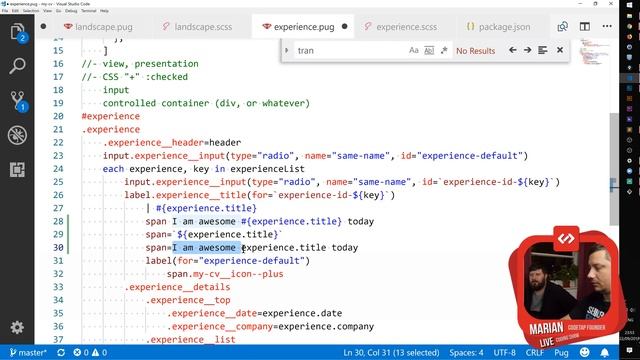Open the Edit menu
The width and height of the screenshot is (640, 360).
pos(16,11)
